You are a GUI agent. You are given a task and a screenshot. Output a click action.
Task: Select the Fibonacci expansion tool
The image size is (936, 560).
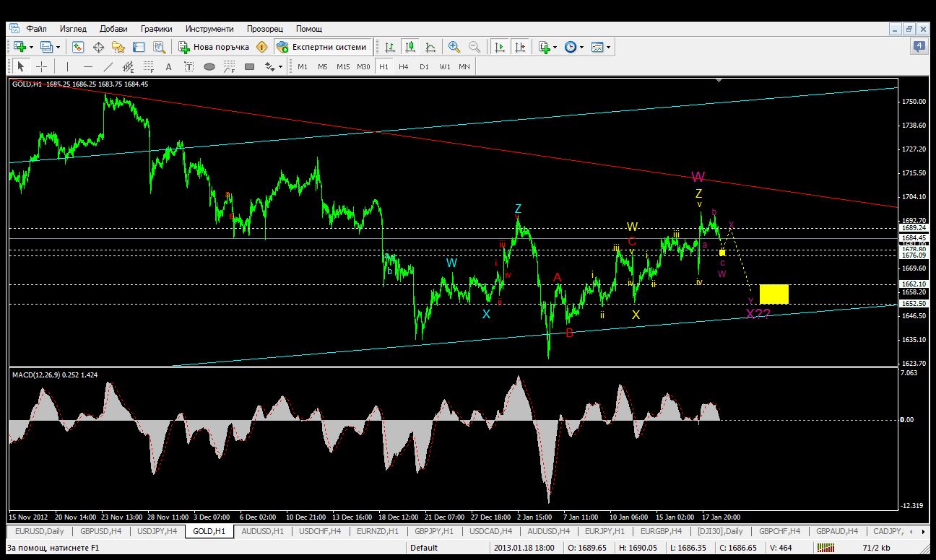[x=230, y=66]
